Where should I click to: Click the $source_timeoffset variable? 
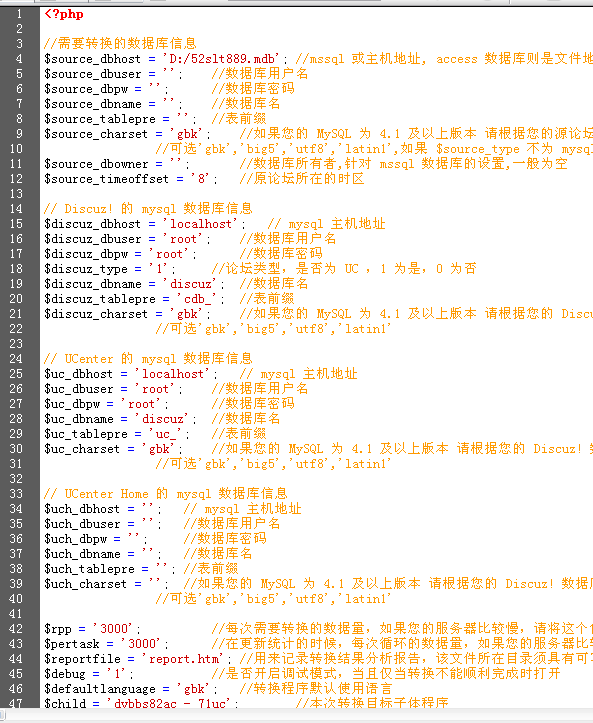[107, 179]
